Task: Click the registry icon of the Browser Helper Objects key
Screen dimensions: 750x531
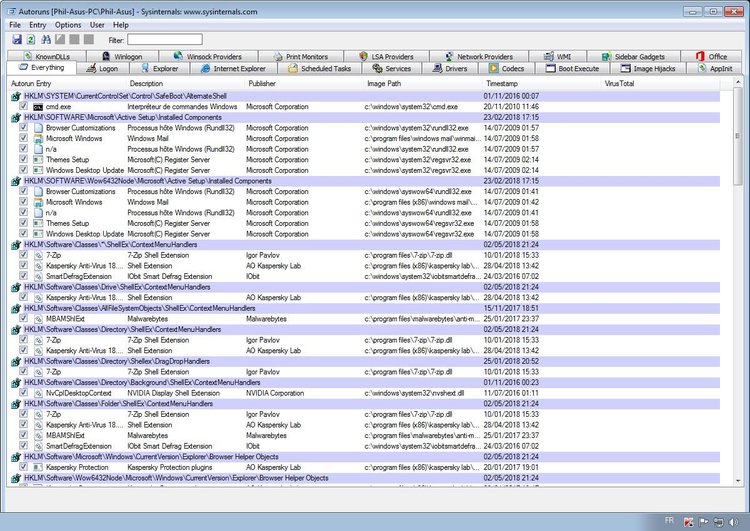Action: point(16,457)
